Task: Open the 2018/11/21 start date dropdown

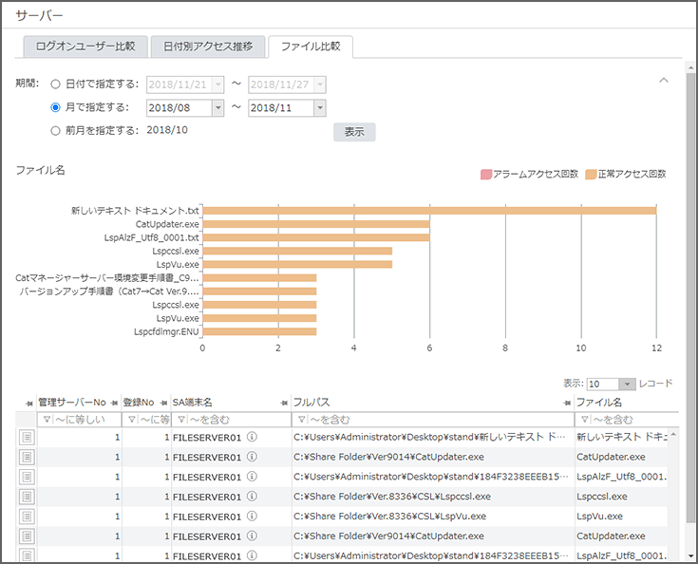Action: click(x=218, y=85)
